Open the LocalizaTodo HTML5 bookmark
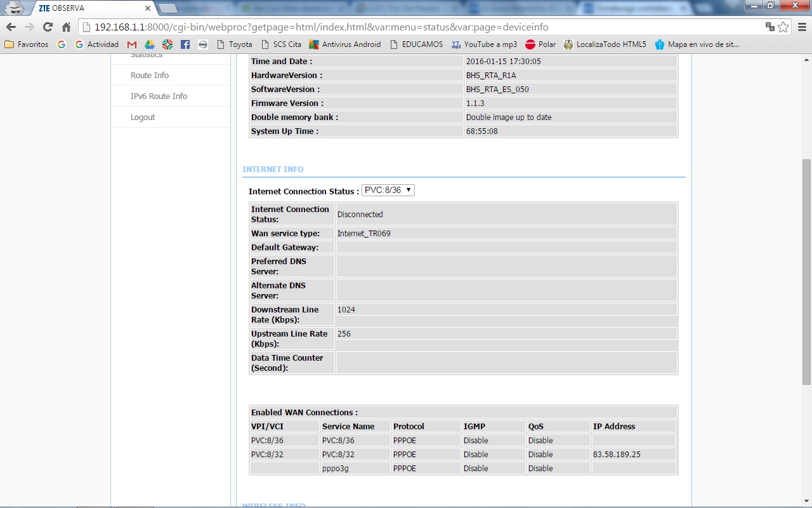 [605, 44]
